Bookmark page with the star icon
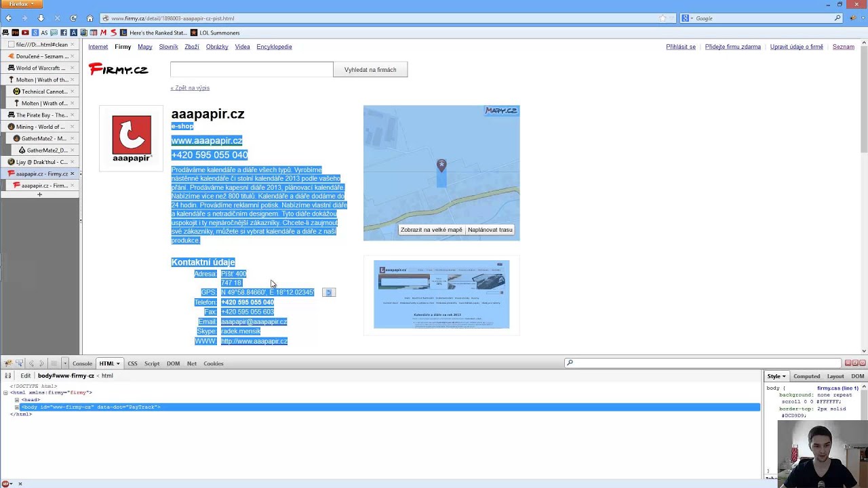 (663, 18)
